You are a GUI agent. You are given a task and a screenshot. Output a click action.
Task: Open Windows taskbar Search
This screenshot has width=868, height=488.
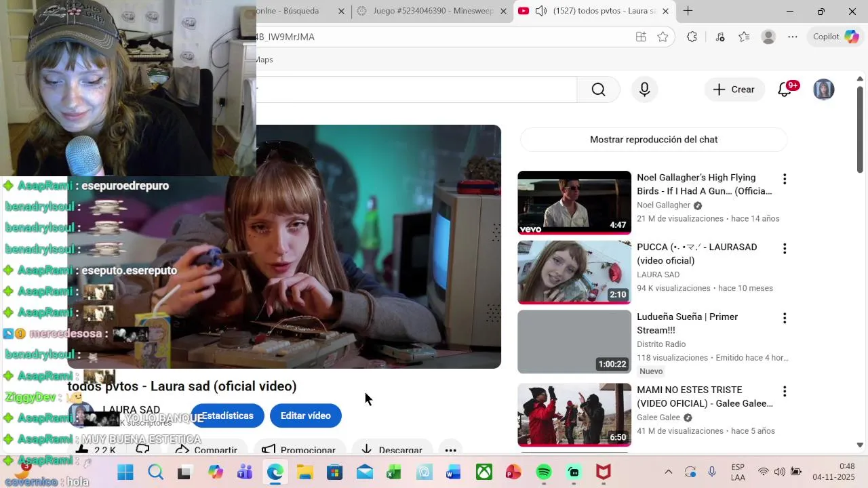click(155, 472)
